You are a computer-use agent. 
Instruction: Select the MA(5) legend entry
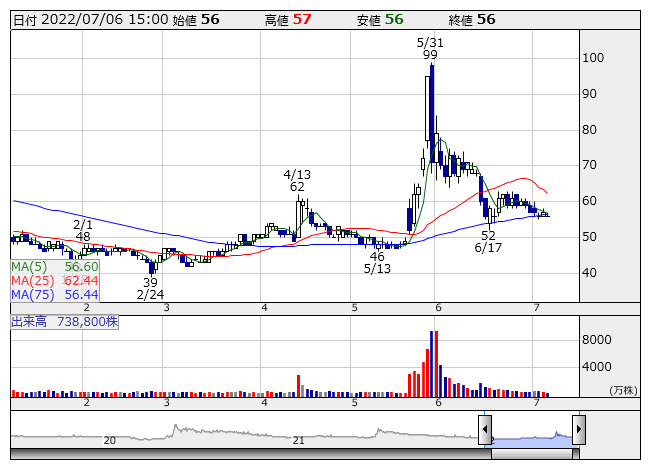click(x=55, y=267)
